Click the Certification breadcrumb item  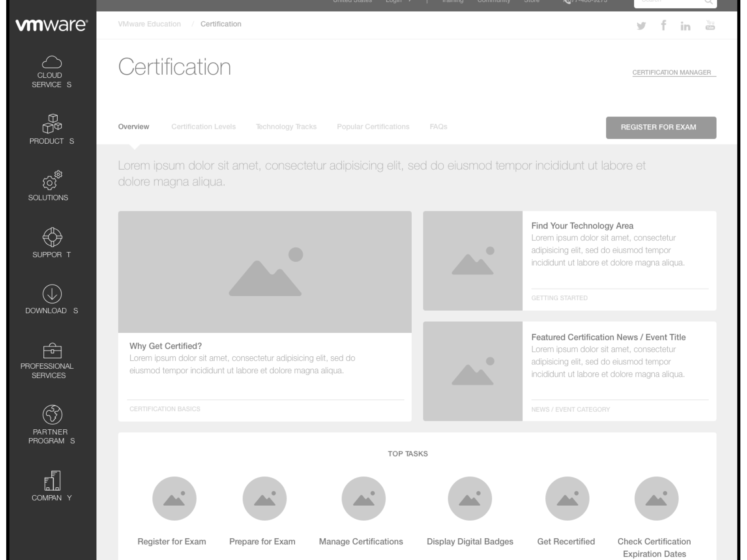click(x=221, y=24)
